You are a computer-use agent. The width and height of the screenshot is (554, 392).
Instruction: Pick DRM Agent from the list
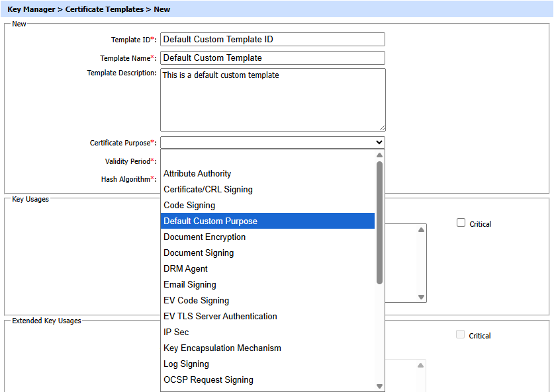click(x=185, y=269)
